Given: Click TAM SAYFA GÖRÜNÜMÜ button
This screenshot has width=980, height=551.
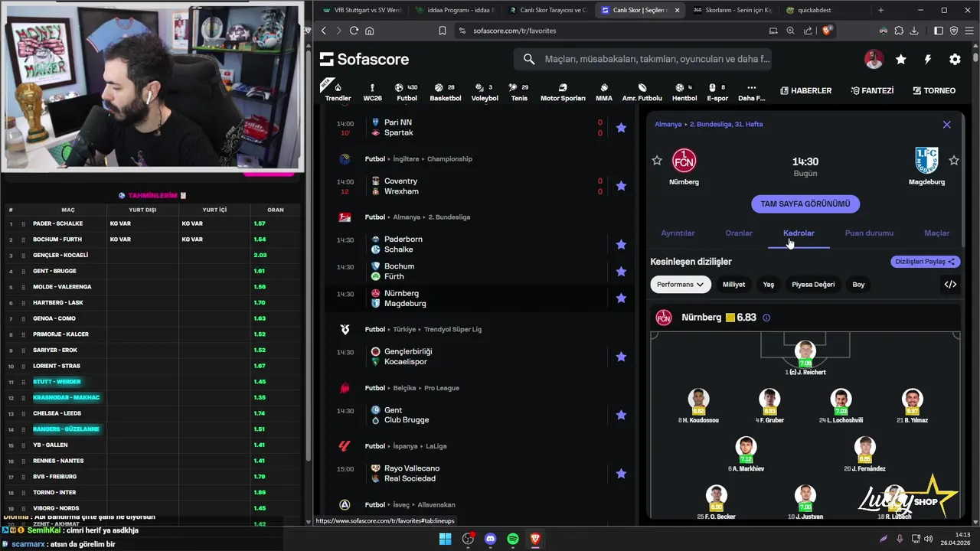Looking at the screenshot, I should pos(805,204).
